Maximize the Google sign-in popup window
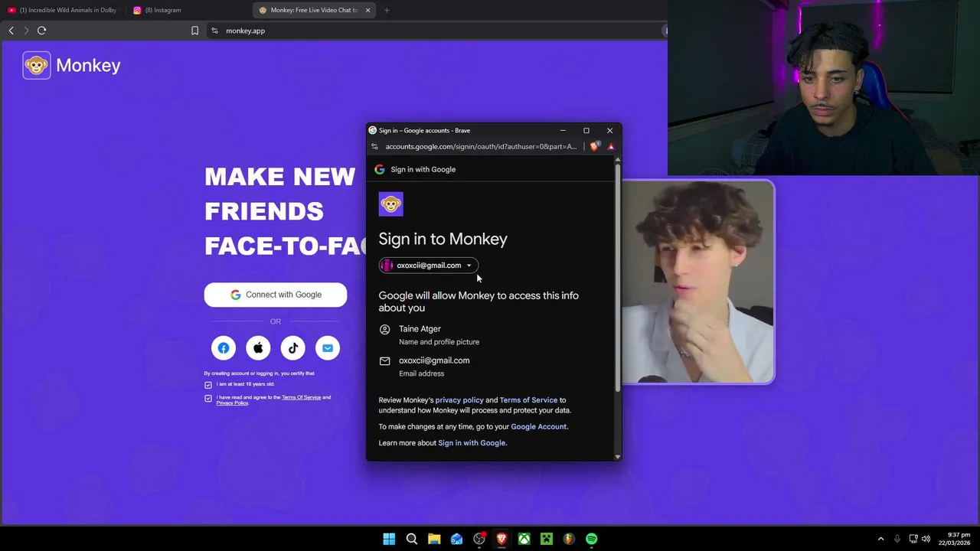Image resolution: width=980 pixels, height=551 pixels. click(x=586, y=130)
